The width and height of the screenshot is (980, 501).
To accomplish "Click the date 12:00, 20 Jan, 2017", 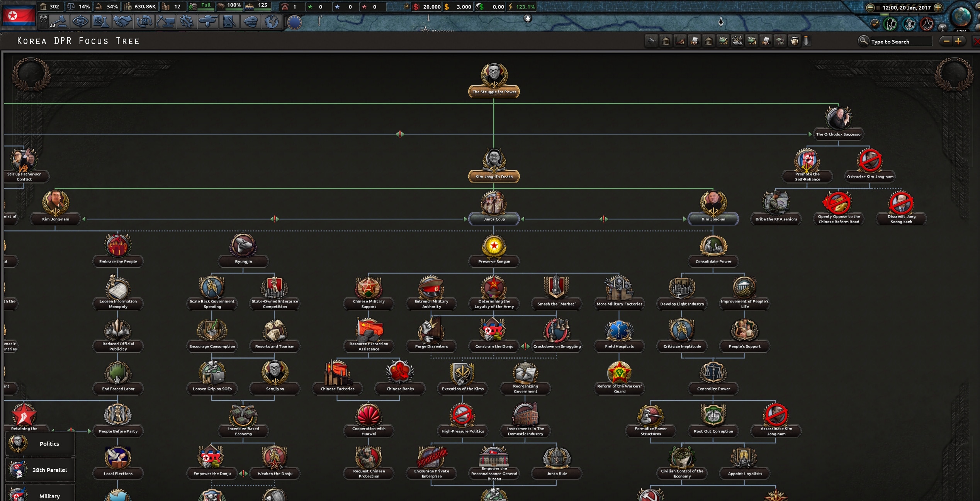I will pos(906,7).
